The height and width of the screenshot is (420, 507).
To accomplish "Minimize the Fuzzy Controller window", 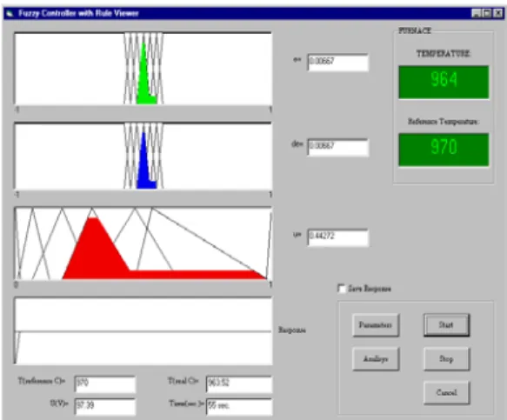I will (476, 13).
